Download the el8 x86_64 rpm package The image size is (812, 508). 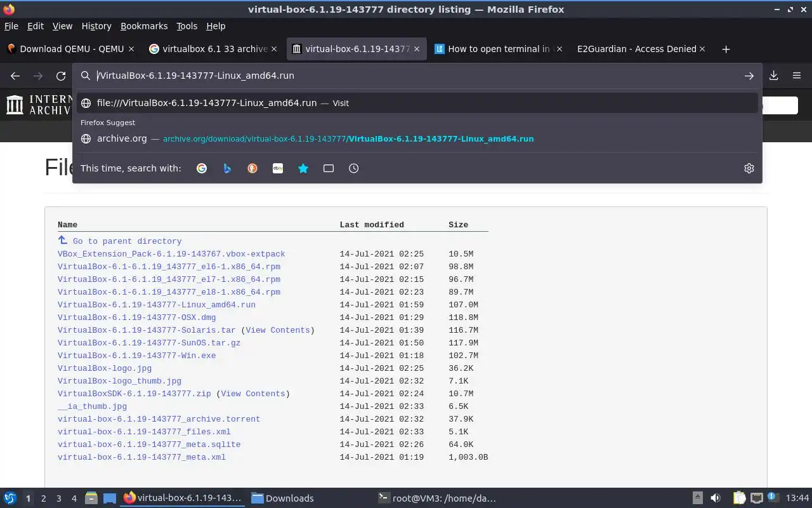tap(169, 292)
